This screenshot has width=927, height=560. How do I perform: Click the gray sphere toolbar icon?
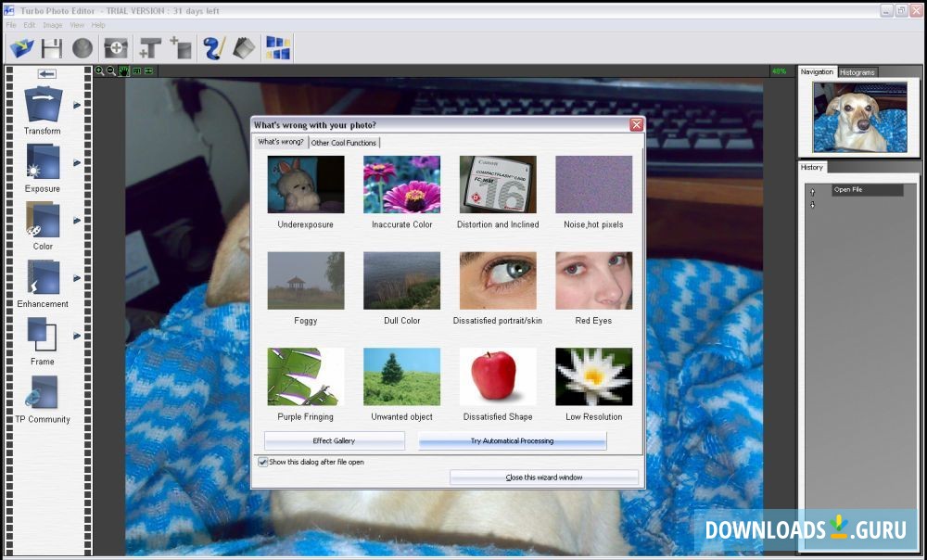tap(83, 48)
